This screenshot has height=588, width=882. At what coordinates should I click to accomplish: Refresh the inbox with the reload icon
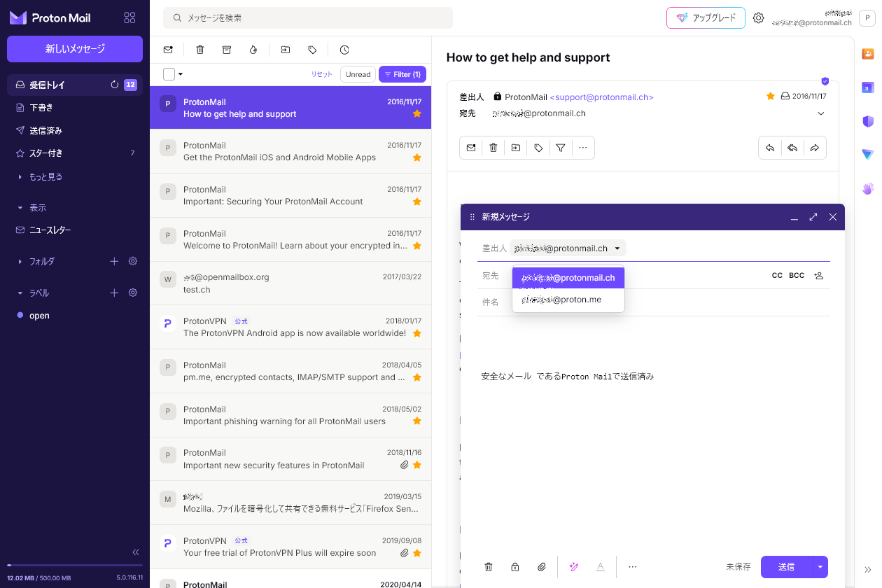click(x=115, y=85)
